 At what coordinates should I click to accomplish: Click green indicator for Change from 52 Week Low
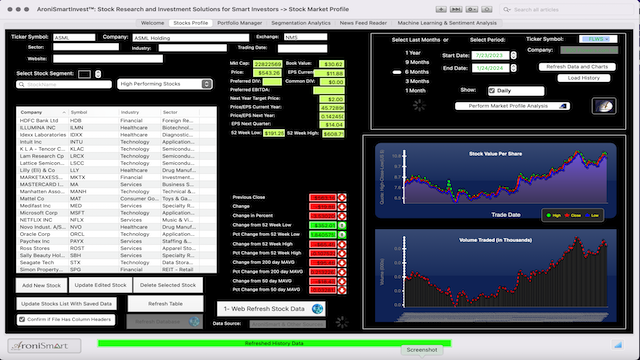tap(342, 225)
